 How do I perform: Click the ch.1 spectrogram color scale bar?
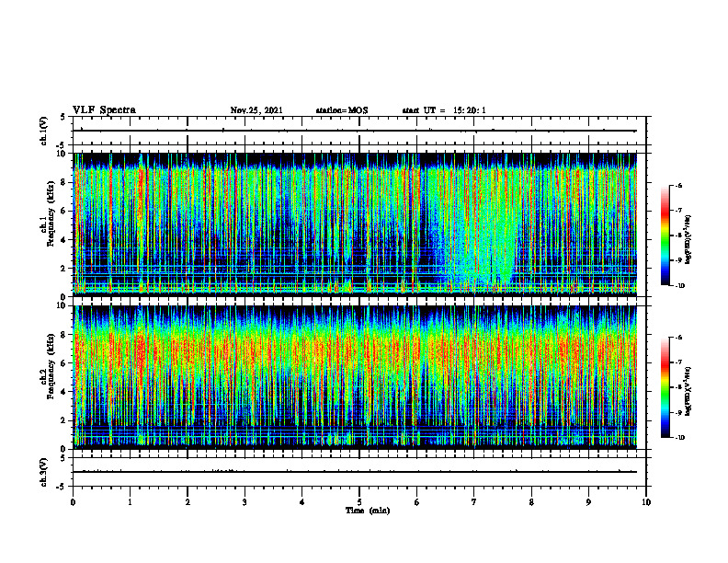[x=665, y=236]
